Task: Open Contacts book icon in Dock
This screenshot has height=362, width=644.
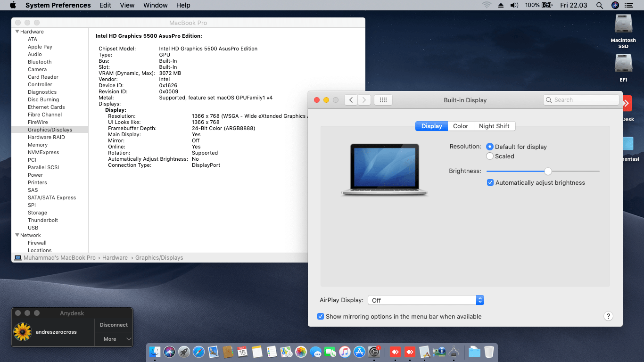Action: point(228,352)
